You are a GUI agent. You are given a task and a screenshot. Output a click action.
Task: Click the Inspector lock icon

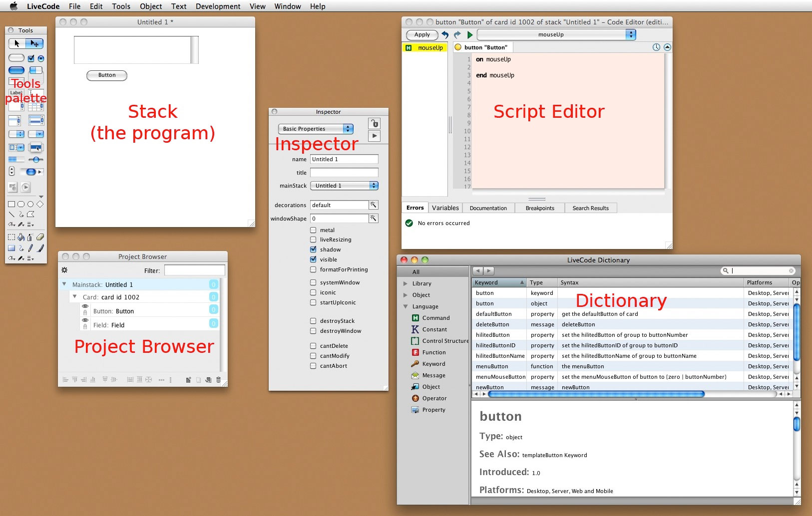pyautogui.click(x=374, y=123)
